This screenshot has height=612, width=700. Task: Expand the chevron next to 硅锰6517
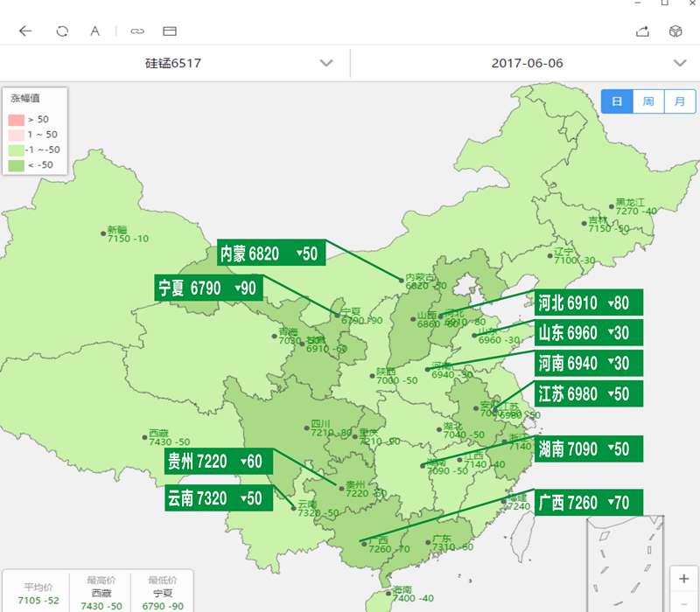click(x=326, y=63)
